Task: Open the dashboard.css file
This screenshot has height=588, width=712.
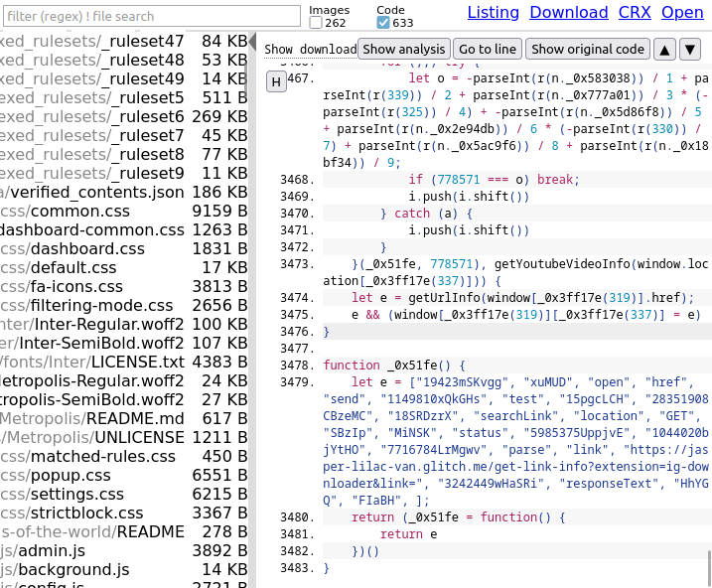Action: 123,249
